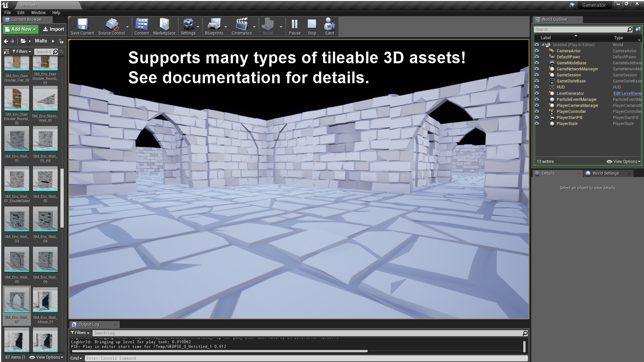The image size is (644, 362).
Task: Toggle PlayerStartPIE visibility eye icon
Action: coord(537,118)
